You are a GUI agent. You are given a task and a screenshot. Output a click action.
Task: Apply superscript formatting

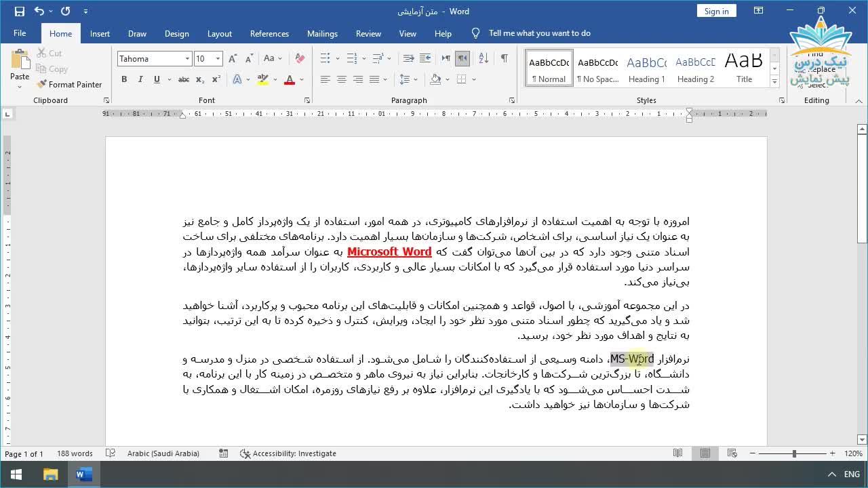point(216,80)
